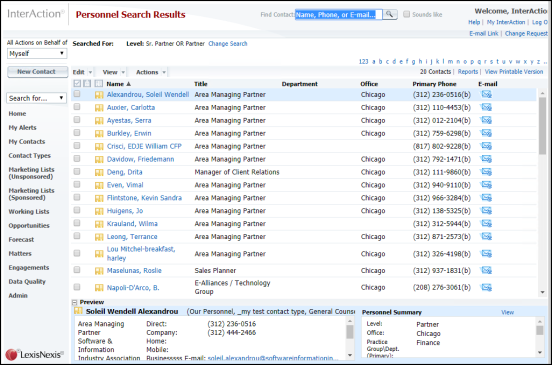The width and height of the screenshot is (552, 365).
Task: Click the Find Contact magnifier search icon
Action: tap(389, 14)
